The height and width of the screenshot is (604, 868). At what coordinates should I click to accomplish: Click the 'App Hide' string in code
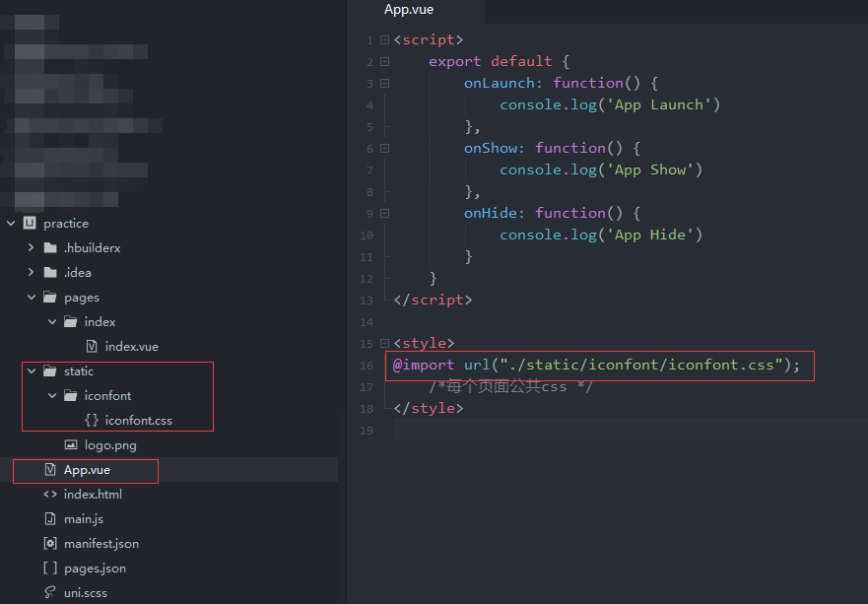coord(649,235)
